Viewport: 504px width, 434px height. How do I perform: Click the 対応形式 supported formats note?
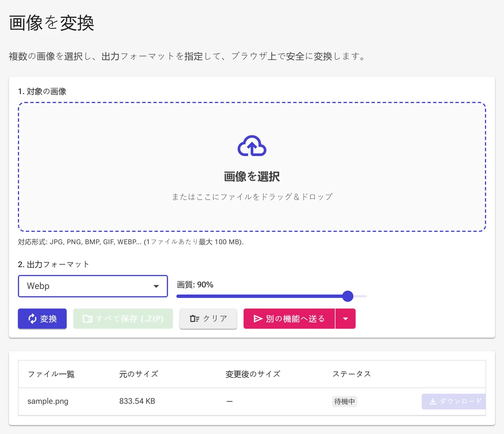131,242
